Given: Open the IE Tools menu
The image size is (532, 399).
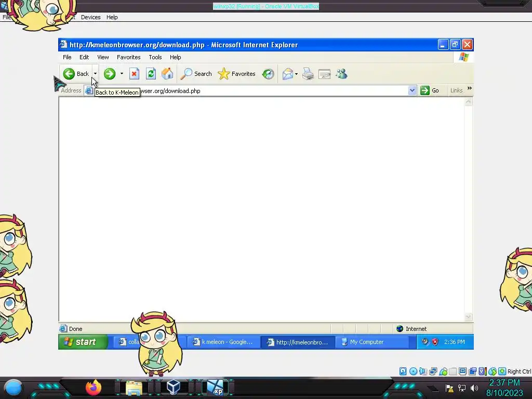Looking at the screenshot, I should click(155, 57).
